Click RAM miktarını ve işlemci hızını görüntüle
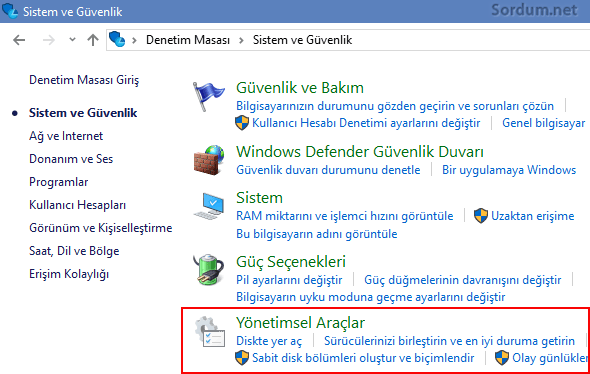590x374 pixels. pos(344,216)
